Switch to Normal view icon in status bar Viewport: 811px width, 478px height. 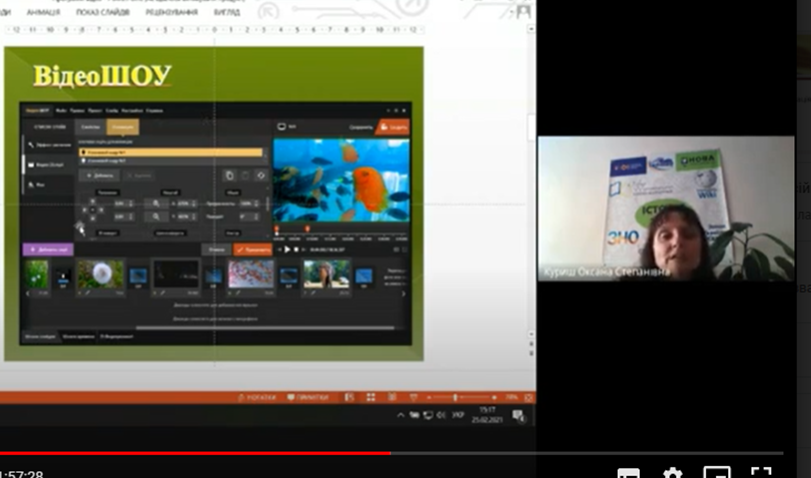(350, 397)
